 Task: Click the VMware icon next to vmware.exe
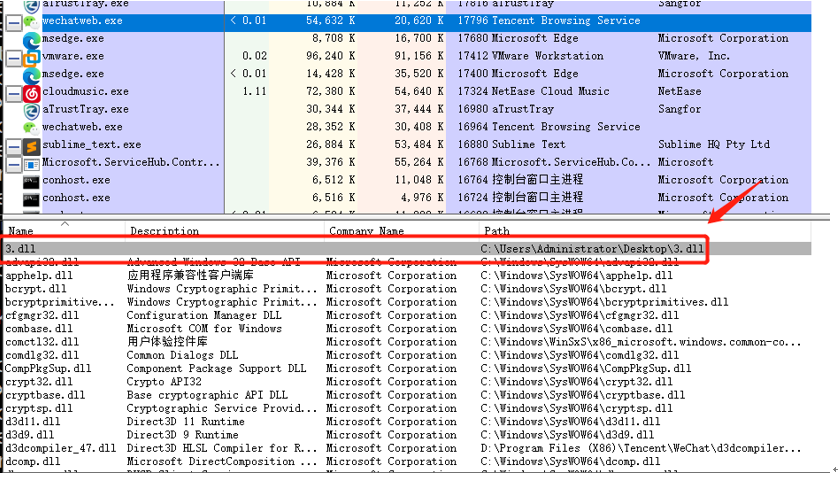coord(32,58)
